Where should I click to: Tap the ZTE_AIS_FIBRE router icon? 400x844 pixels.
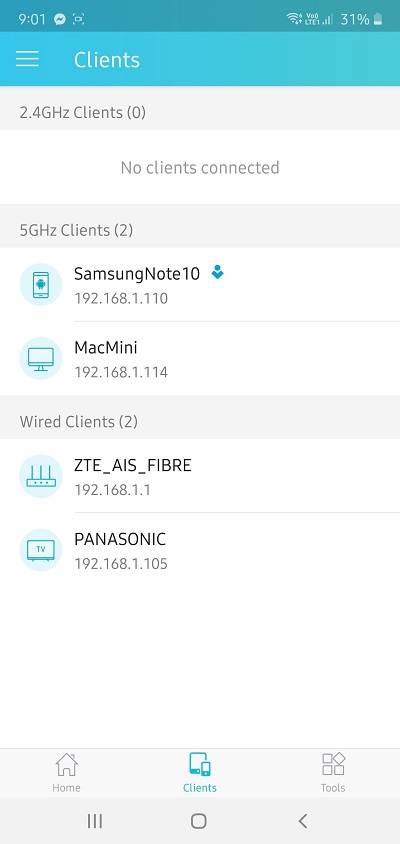41,476
